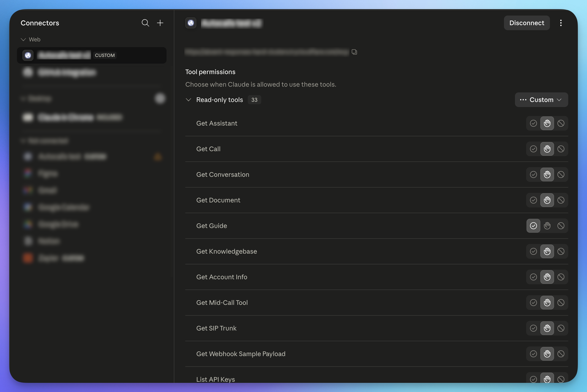Set Get Knowledgebase to needs approval
Screen dimensions: 587x392
pyautogui.click(x=547, y=252)
